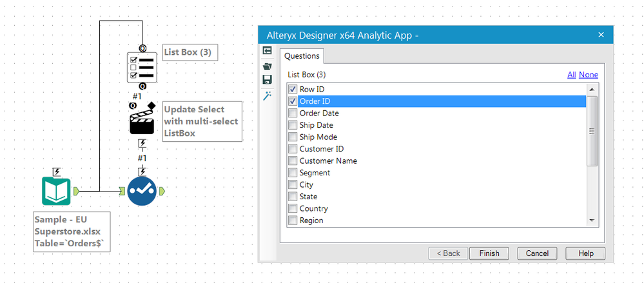Click the 'List Box (3)' canvas annotation

(190, 53)
